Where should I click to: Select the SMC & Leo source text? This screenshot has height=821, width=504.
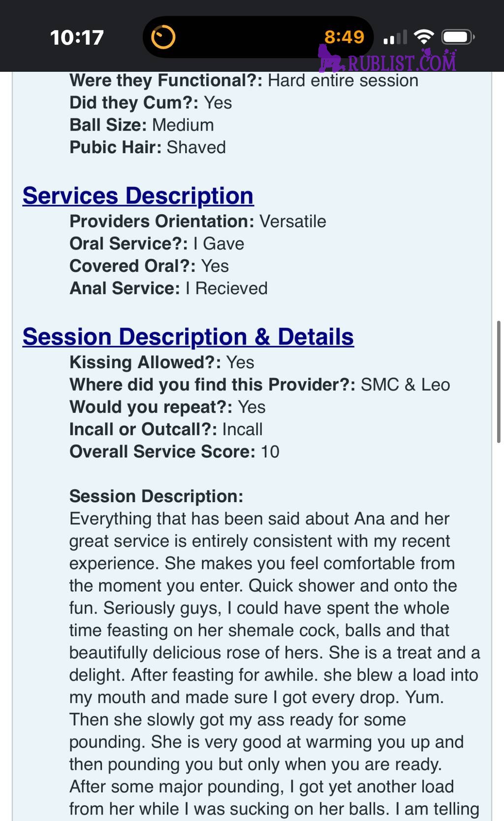click(x=406, y=385)
